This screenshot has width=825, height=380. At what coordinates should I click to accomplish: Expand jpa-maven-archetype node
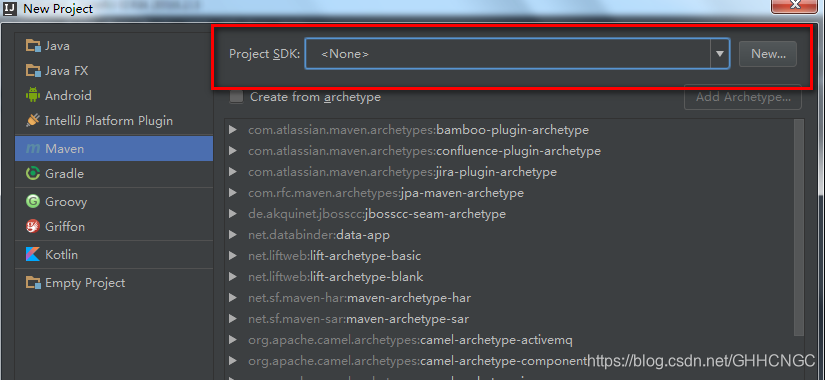233,193
